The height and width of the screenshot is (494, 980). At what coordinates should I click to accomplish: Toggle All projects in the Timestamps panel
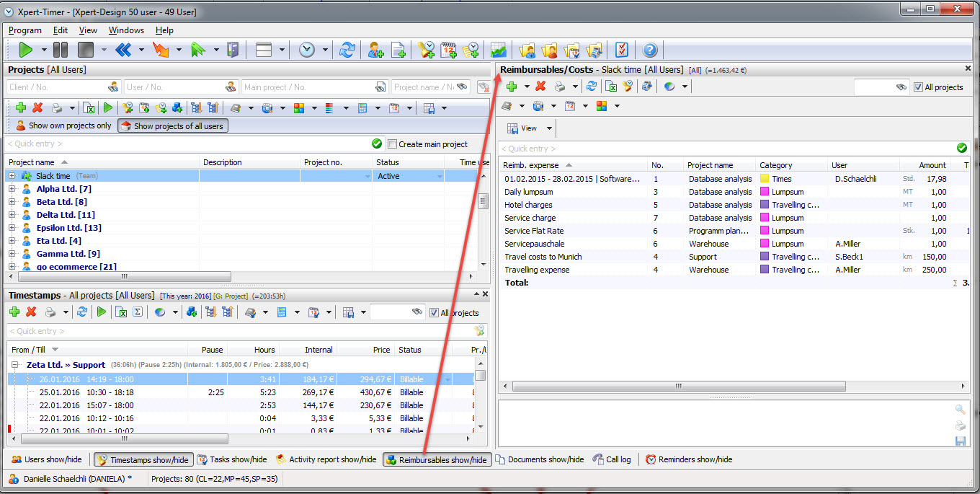pyautogui.click(x=432, y=313)
